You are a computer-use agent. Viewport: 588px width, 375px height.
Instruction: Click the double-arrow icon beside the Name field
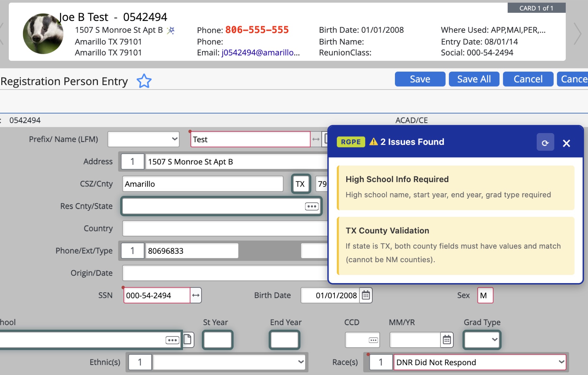pos(316,139)
